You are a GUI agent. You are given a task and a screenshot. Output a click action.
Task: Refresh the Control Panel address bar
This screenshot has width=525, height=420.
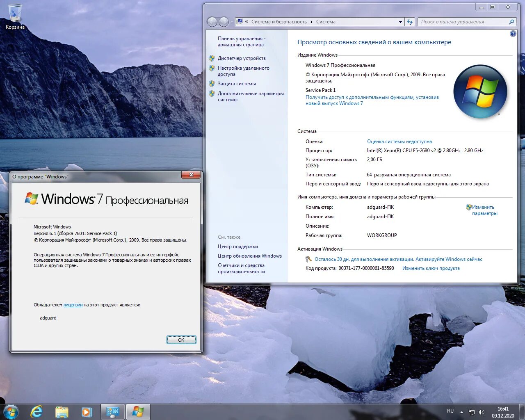tap(410, 22)
